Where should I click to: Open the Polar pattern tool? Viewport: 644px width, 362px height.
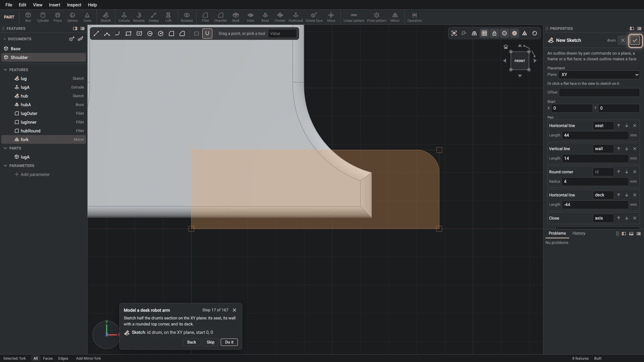[376, 17]
